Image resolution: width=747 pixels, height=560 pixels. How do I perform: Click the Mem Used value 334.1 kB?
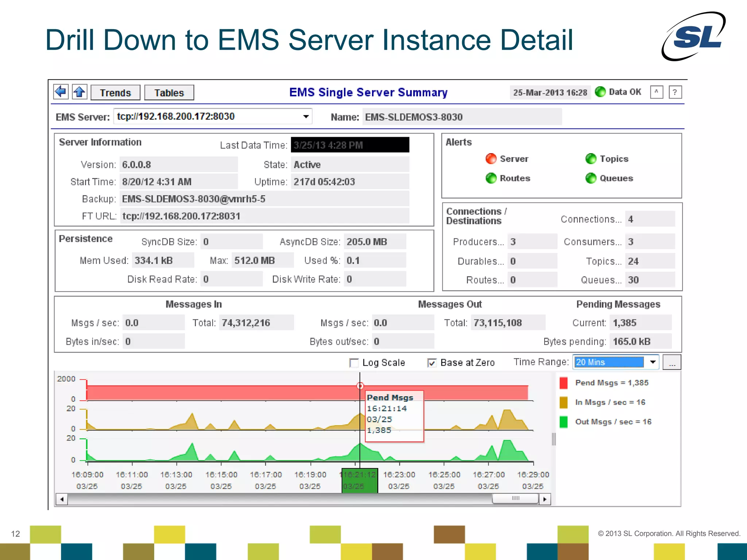click(x=163, y=260)
